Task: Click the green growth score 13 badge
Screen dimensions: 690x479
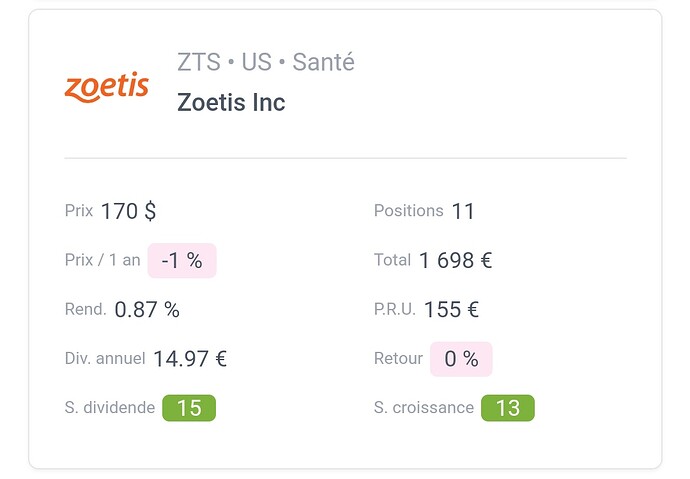Action: coord(508,408)
